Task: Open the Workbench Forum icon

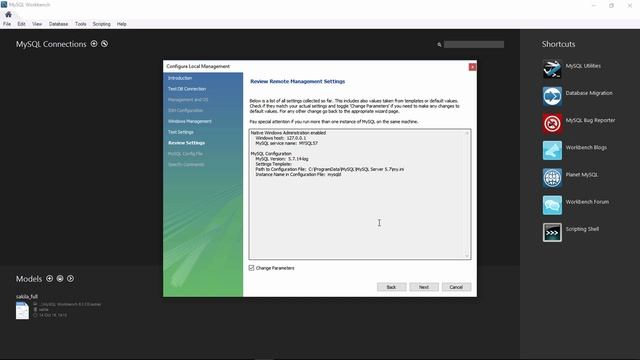Action: pyautogui.click(x=552, y=205)
